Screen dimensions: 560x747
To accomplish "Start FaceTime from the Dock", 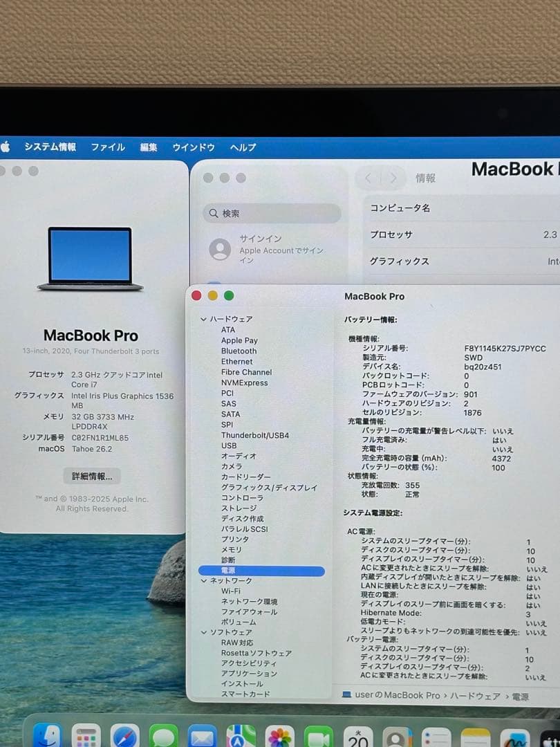I will (318, 735).
